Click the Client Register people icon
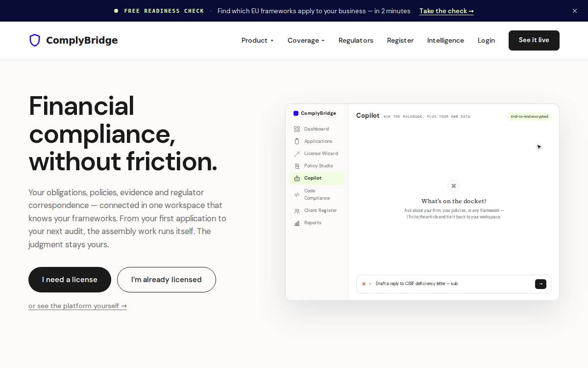The image size is (588, 368). pyautogui.click(x=297, y=210)
